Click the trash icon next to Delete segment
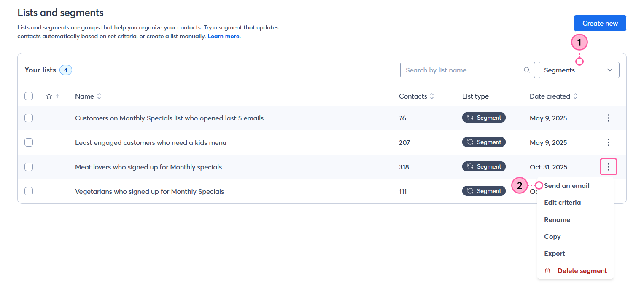 tap(547, 270)
